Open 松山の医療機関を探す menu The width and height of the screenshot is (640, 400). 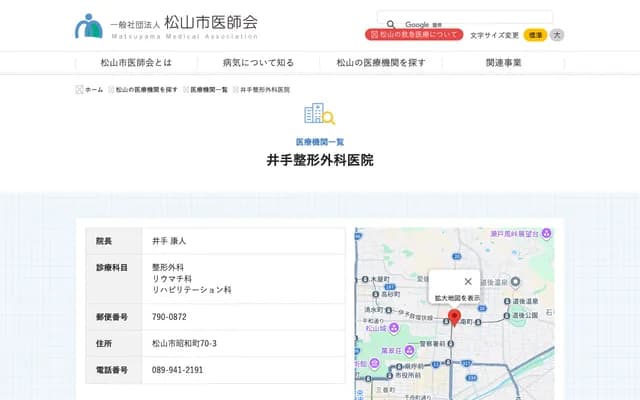point(381,62)
